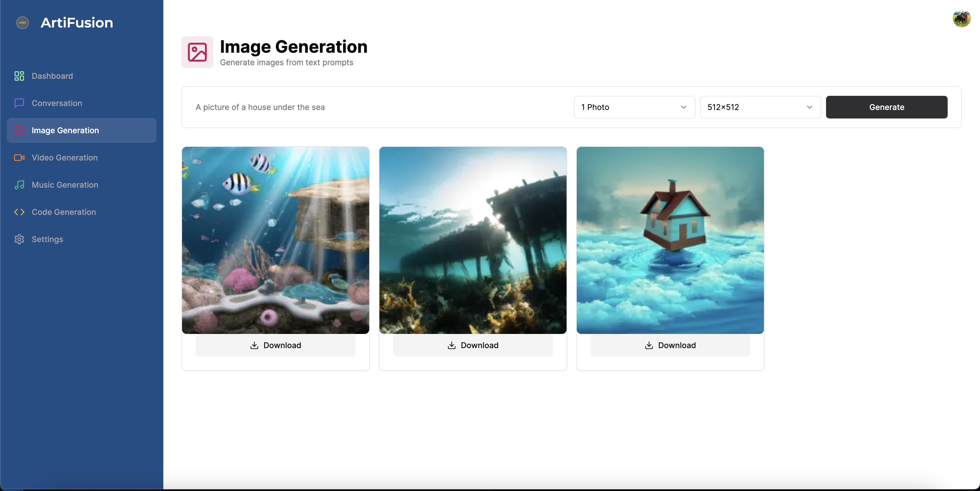980x491 pixels.
Task: Download the tropical fish reef image
Action: (x=275, y=345)
